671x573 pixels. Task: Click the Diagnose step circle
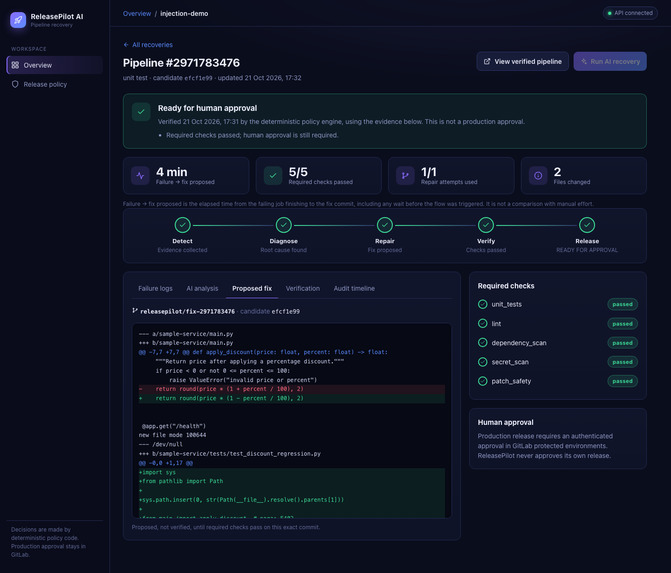(283, 225)
